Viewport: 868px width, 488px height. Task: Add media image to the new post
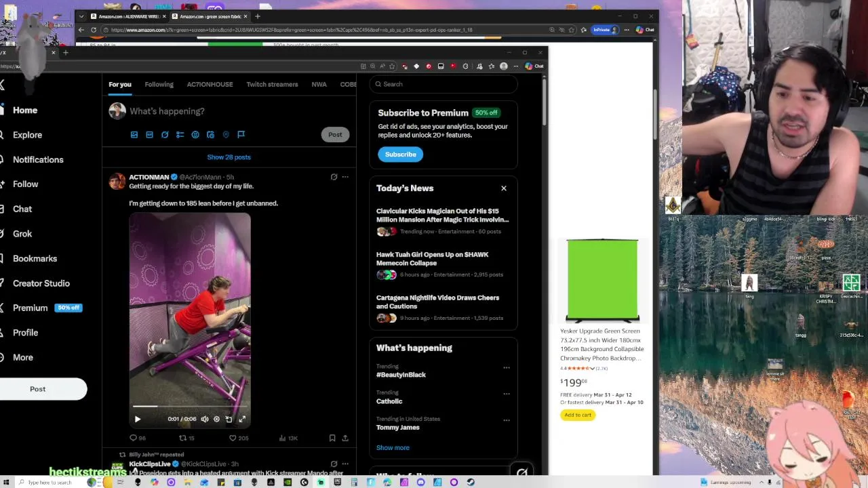[x=134, y=135]
